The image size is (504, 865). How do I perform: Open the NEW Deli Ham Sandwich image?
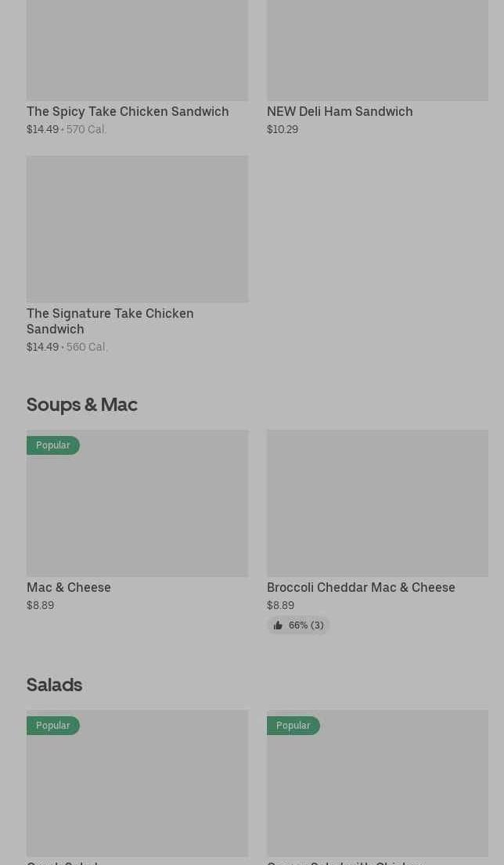(x=377, y=49)
